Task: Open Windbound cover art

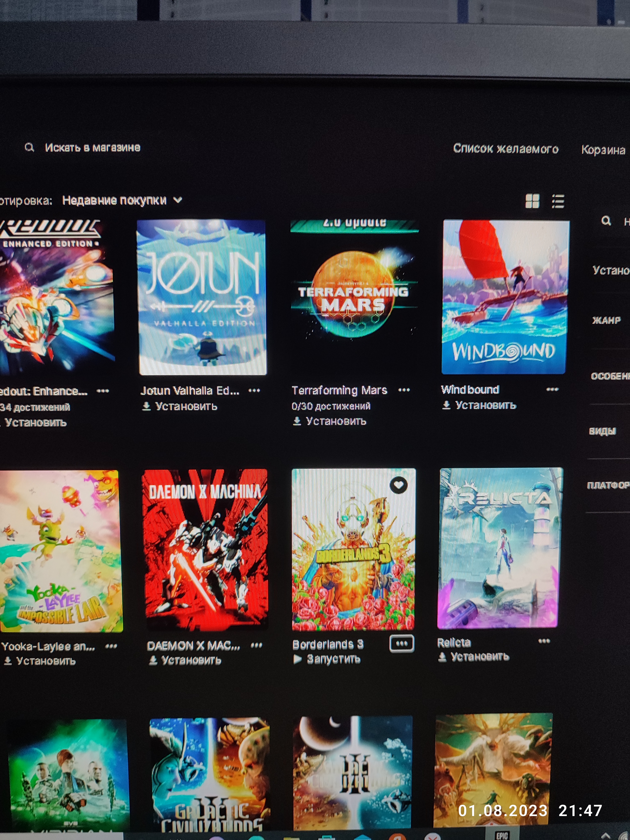Action: coord(505,297)
